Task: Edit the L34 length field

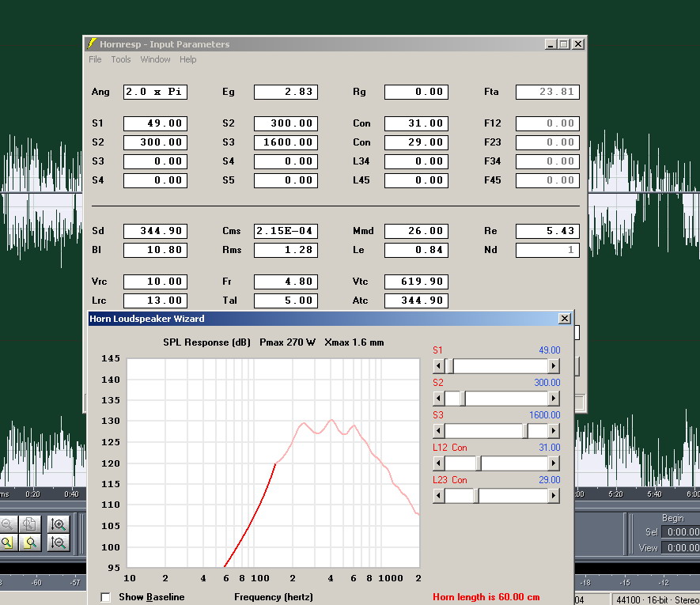Action: pos(416,161)
